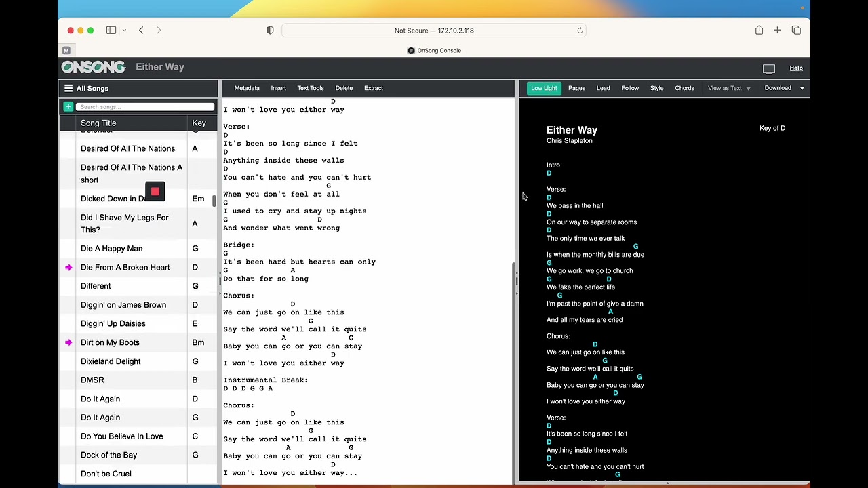Click the Safari address bar

point(434,30)
